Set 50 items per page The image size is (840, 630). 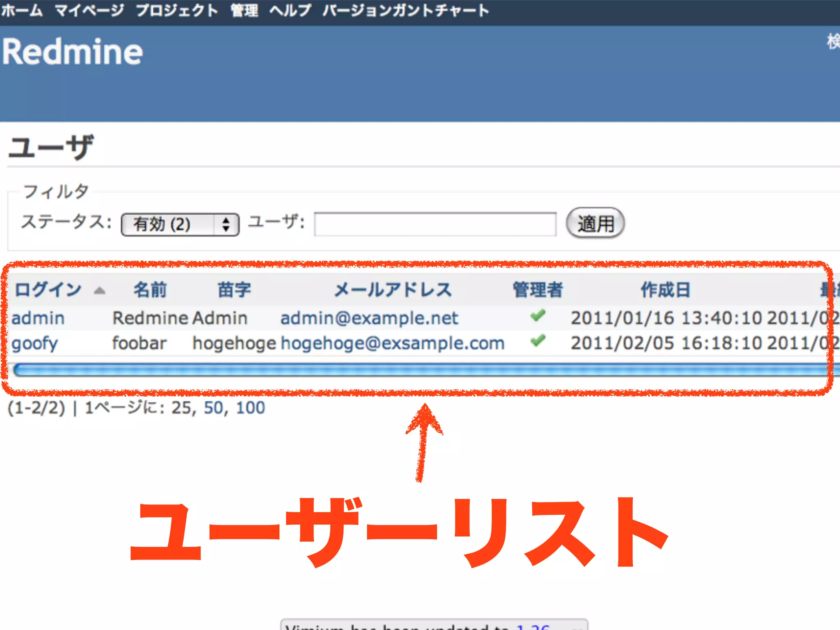coord(213,408)
